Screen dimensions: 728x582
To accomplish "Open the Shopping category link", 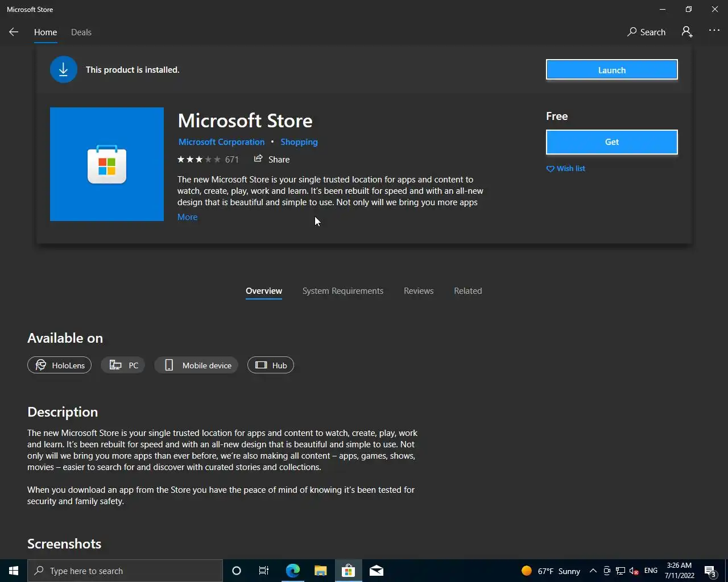I will click(299, 142).
